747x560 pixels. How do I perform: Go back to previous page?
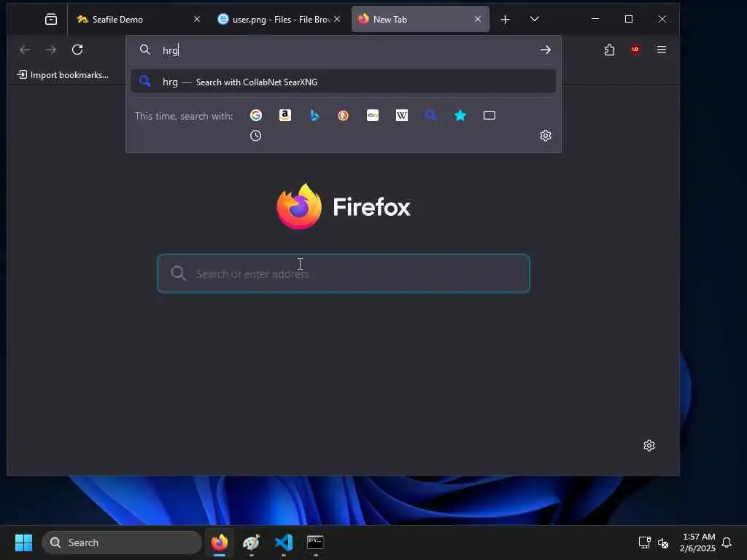(25, 50)
